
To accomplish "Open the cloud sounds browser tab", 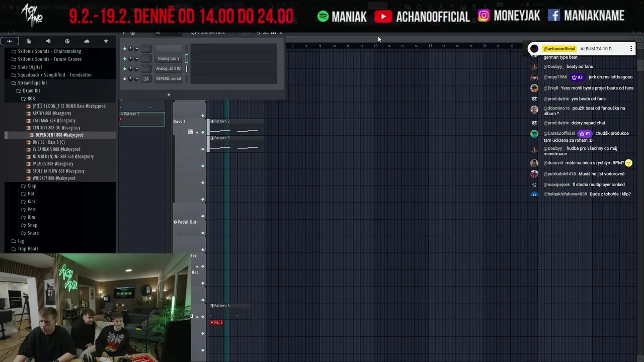I will click(87, 41).
